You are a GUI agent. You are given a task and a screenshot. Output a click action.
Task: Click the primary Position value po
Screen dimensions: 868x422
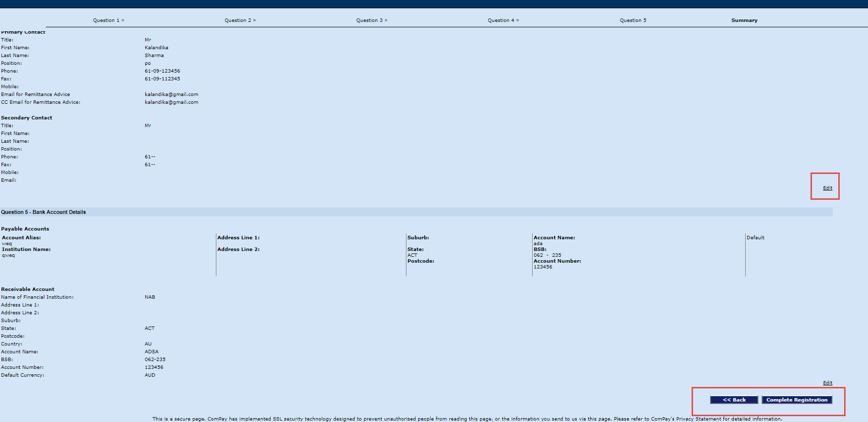coord(148,63)
